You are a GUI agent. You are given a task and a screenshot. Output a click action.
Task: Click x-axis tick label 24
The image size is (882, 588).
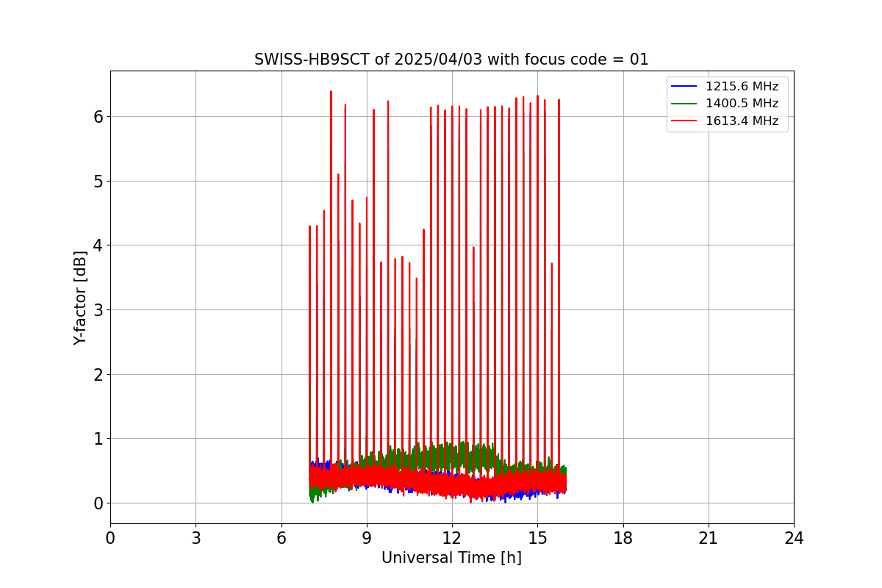[x=794, y=538]
